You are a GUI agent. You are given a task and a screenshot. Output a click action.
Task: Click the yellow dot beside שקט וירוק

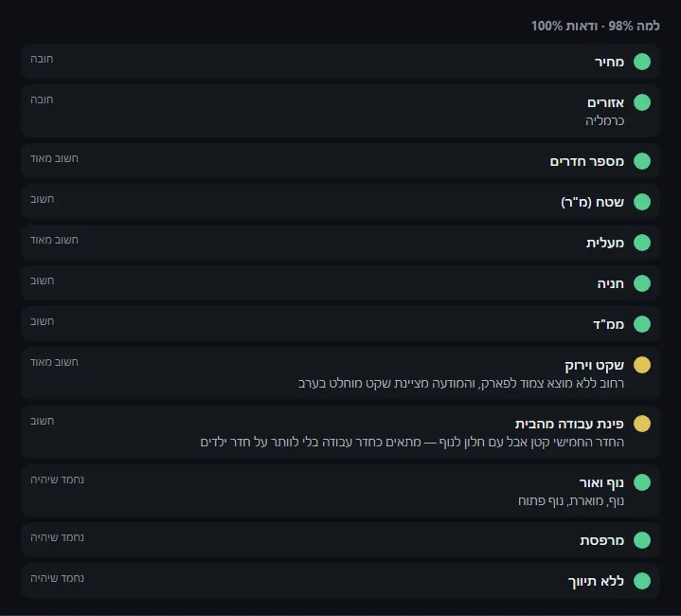coord(642,365)
